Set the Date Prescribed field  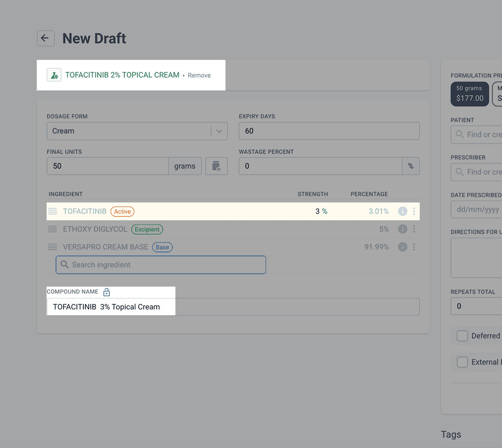pyautogui.click(x=476, y=209)
